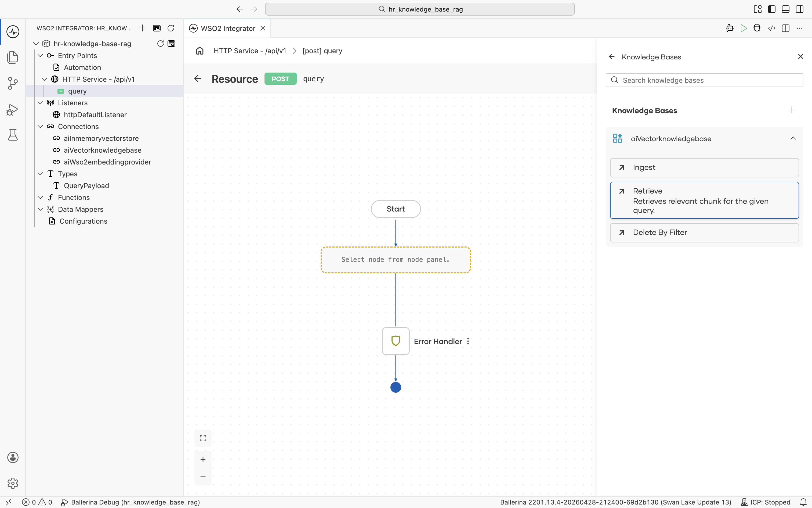
Task: Fit diagram to screen
Action: 203,438
